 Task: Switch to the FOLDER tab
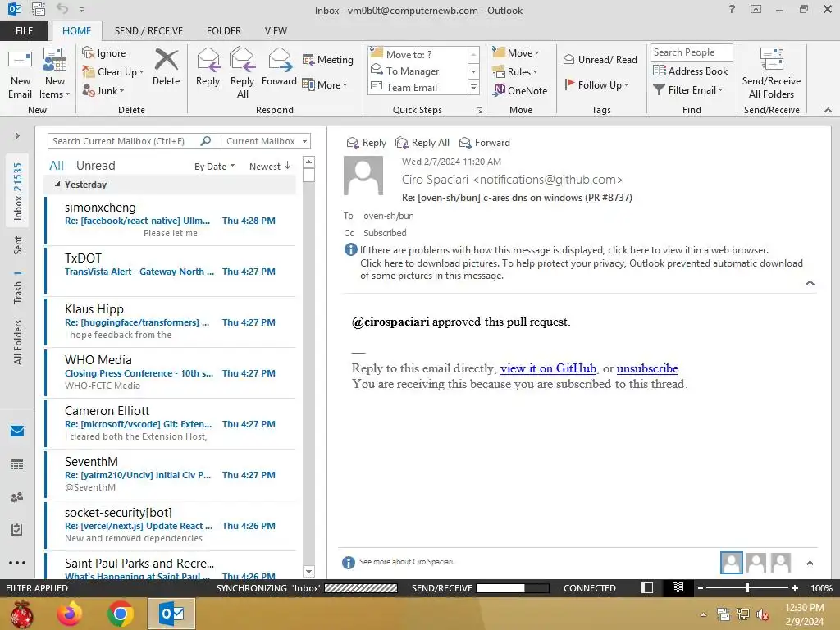click(x=224, y=30)
